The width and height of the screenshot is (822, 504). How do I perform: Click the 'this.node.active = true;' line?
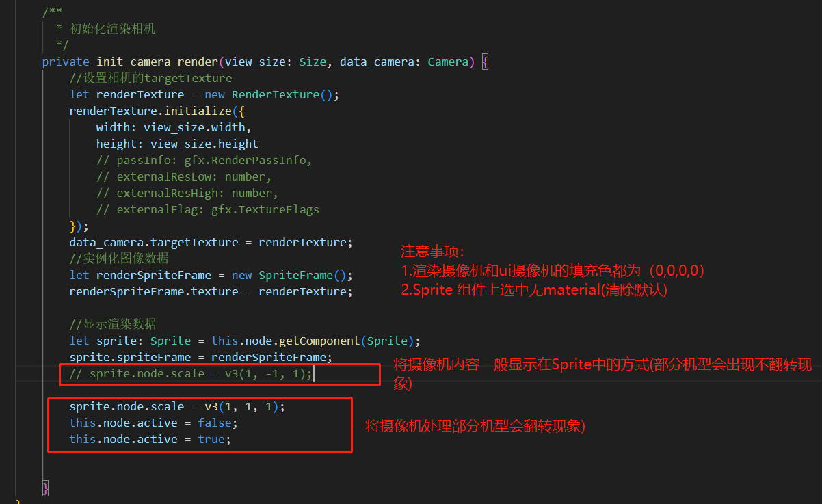point(150,439)
